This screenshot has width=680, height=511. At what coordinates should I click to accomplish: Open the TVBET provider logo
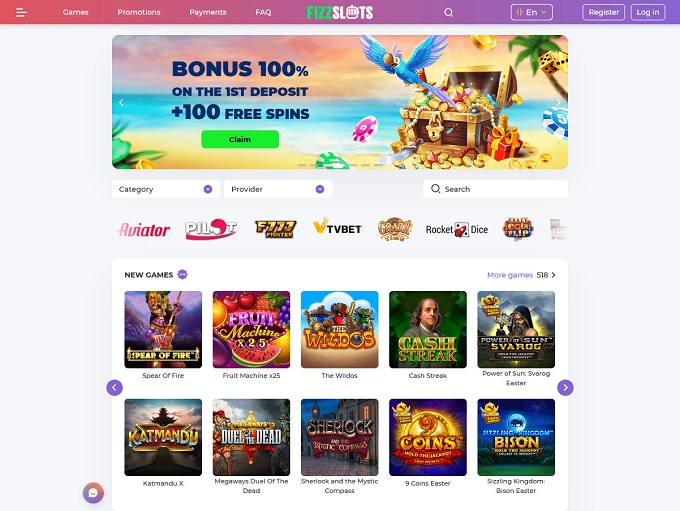coord(337,227)
